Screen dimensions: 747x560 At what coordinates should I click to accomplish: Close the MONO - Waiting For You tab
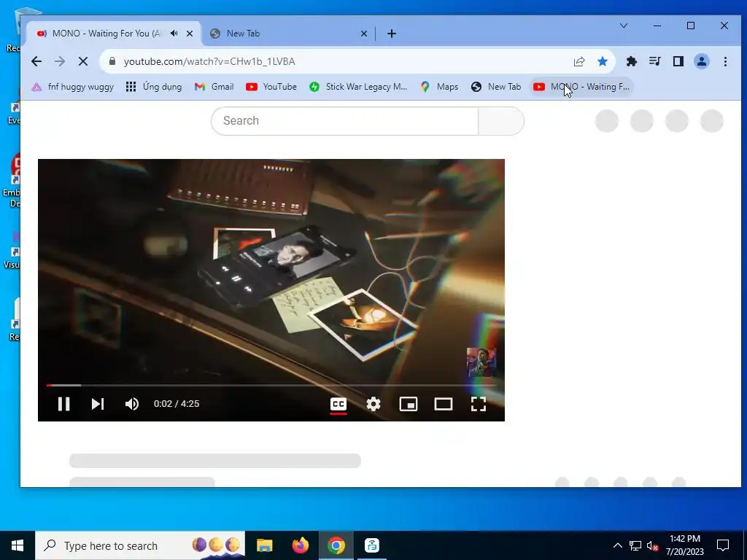point(190,34)
